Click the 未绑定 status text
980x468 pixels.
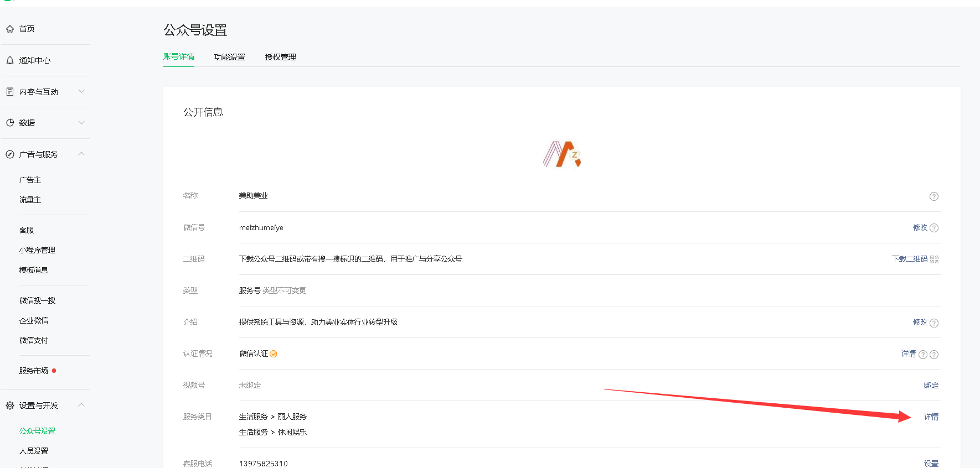[250, 385]
